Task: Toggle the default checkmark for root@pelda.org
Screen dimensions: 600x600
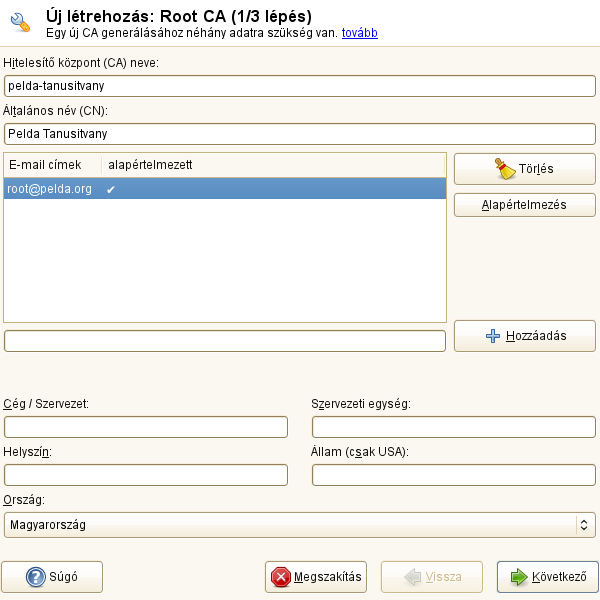Action: (111, 189)
